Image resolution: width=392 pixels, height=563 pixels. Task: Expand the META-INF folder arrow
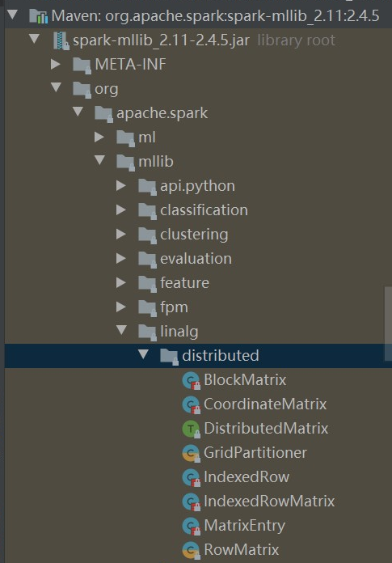click(56, 64)
